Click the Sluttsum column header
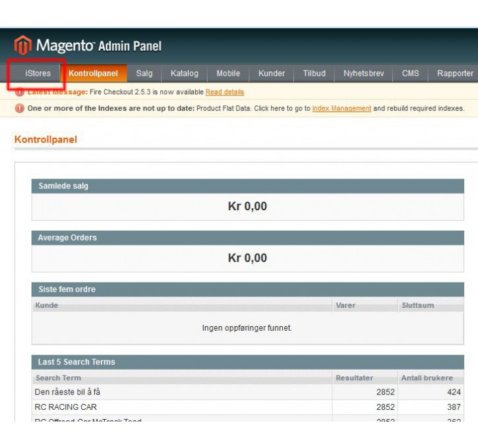 [431, 305]
